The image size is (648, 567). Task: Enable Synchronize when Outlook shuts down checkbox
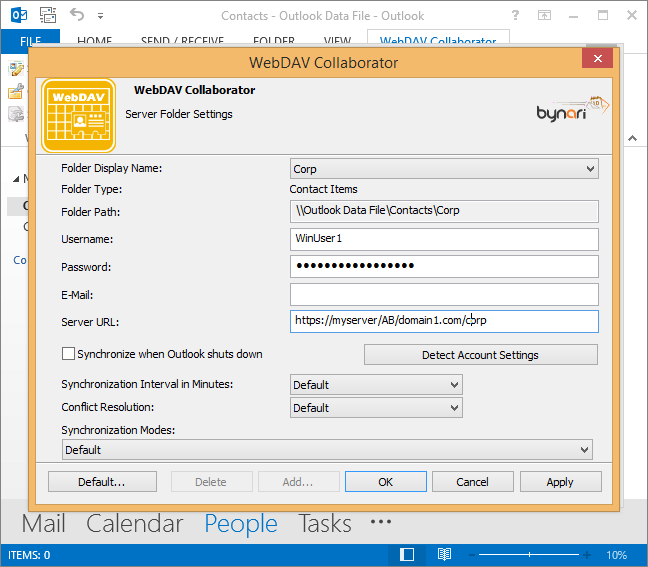coord(68,354)
